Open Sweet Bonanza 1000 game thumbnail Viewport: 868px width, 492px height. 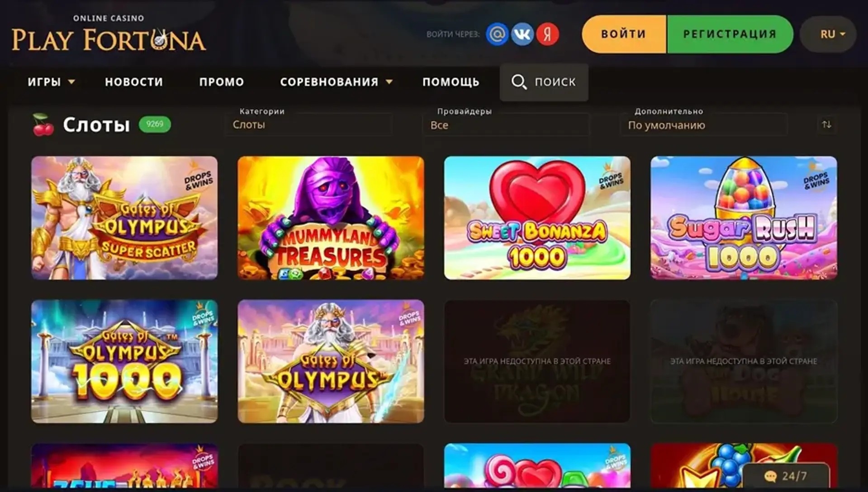pos(537,218)
